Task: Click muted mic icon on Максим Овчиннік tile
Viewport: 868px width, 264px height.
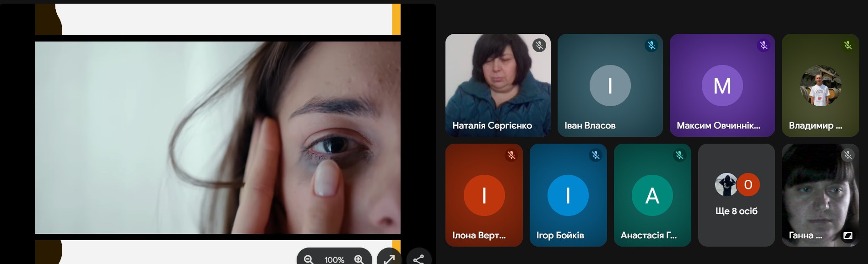Action: click(x=764, y=45)
